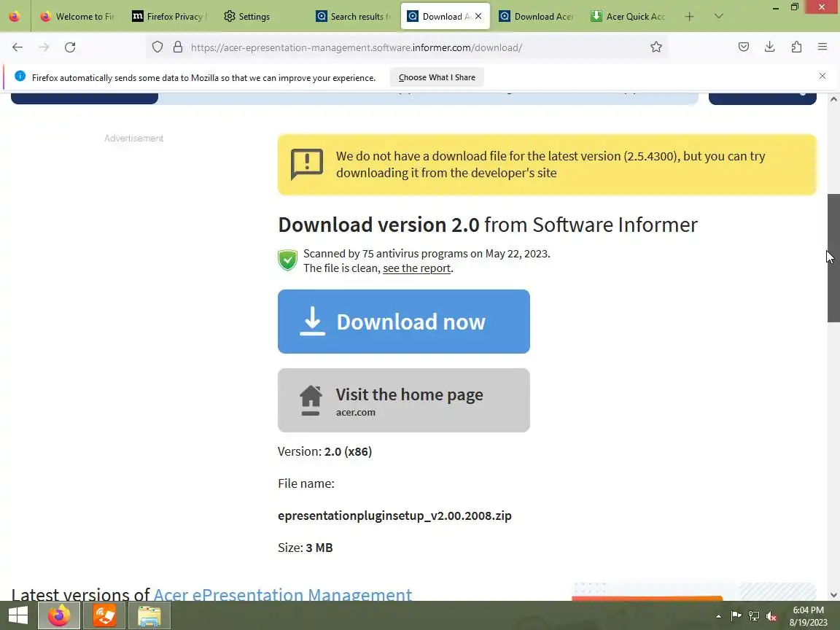Open the see the report link

[x=416, y=268]
